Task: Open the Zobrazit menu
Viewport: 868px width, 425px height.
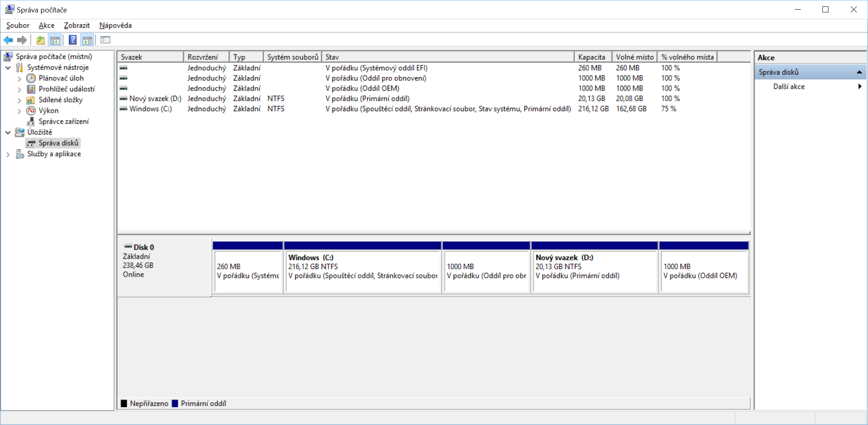Action: (x=77, y=25)
